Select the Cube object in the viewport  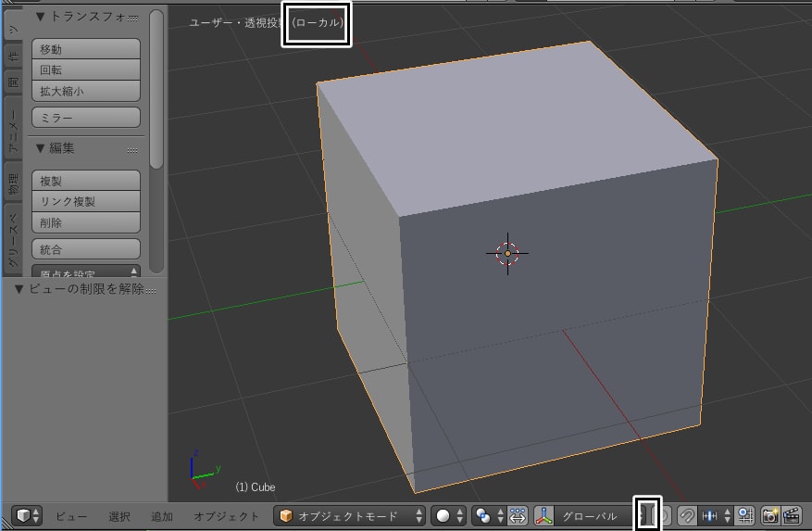tap(518, 267)
